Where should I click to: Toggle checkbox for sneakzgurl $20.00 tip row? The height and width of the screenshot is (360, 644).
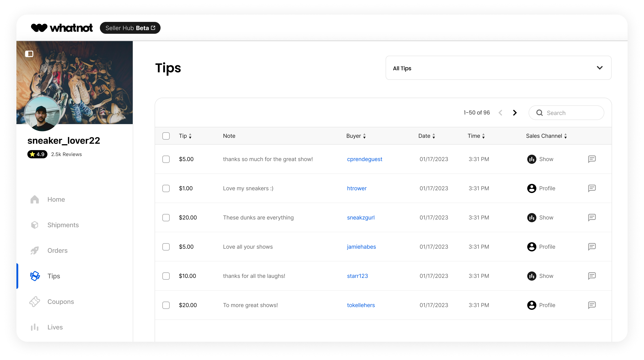coord(166,217)
